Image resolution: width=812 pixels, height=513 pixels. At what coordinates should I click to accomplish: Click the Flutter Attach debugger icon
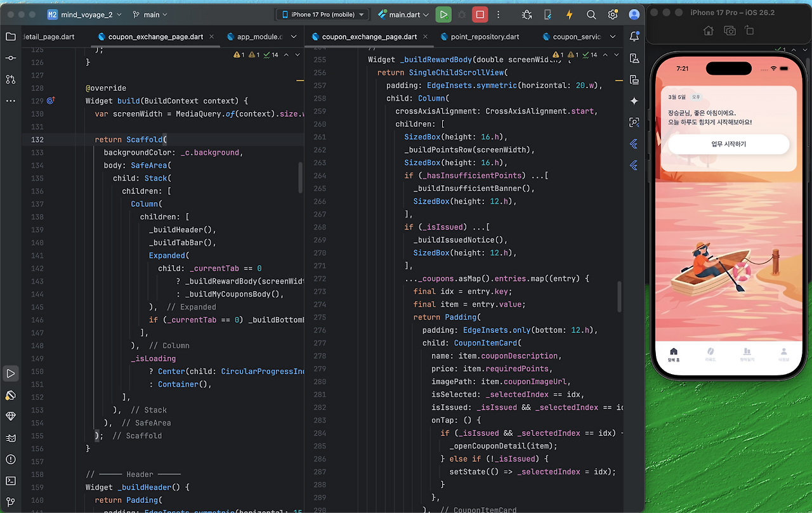point(527,15)
